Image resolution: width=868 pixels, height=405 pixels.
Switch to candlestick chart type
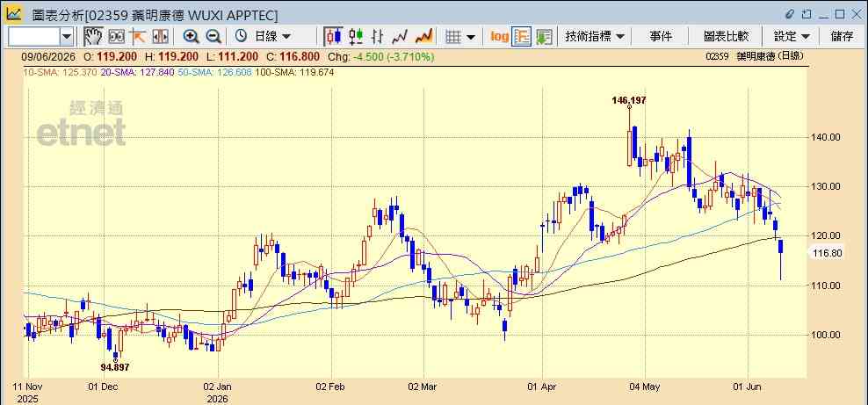click(x=333, y=37)
